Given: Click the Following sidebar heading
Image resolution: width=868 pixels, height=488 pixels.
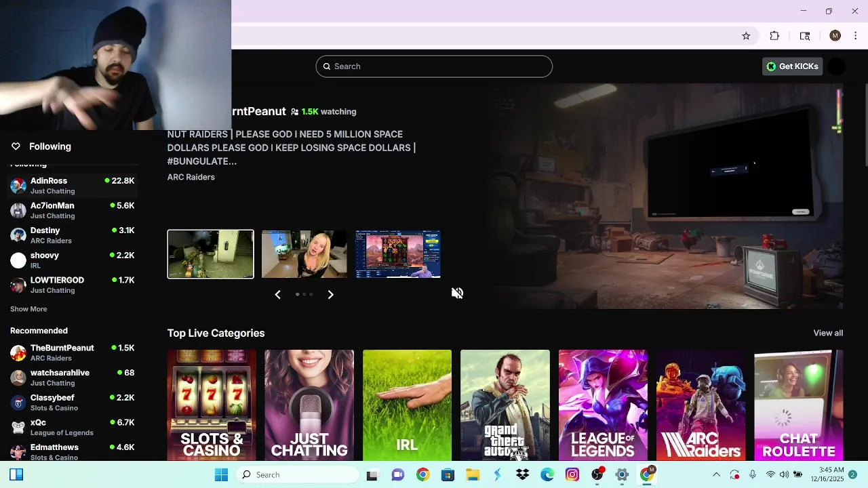Looking at the screenshot, I should click(50, 146).
